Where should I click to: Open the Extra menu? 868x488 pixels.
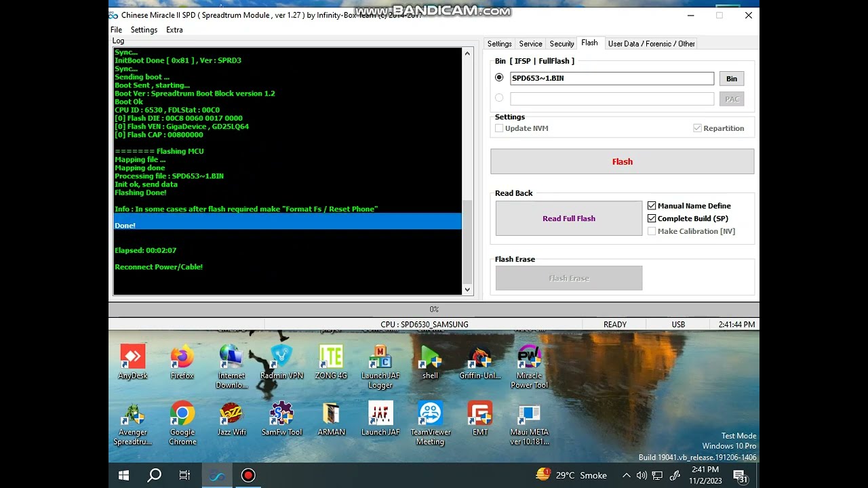[174, 29]
